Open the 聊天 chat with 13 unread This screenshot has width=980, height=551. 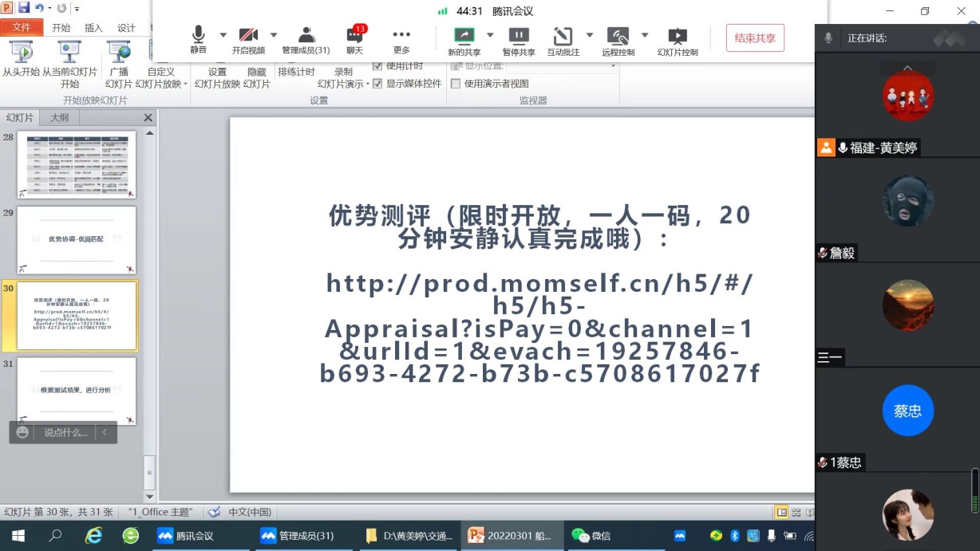coord(354,38)
